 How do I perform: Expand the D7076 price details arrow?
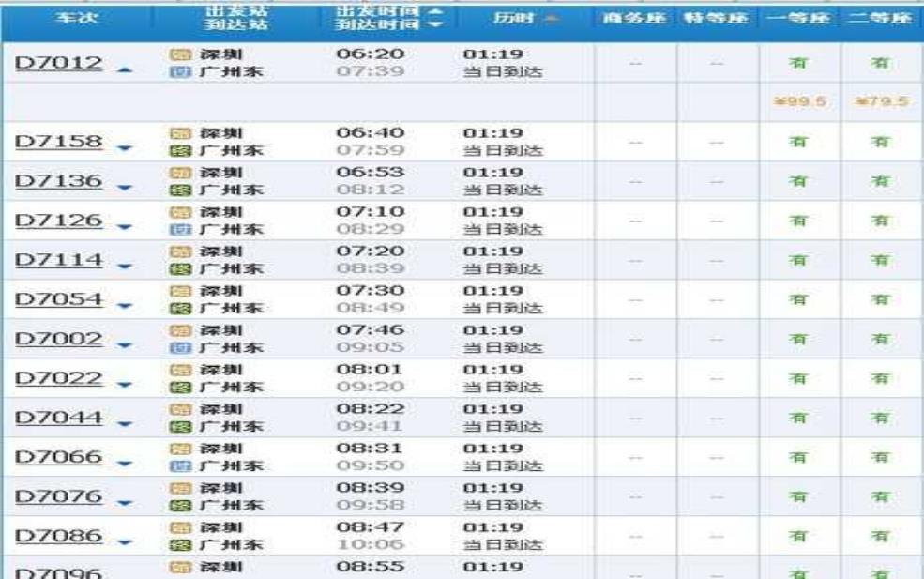pos(125,504)
